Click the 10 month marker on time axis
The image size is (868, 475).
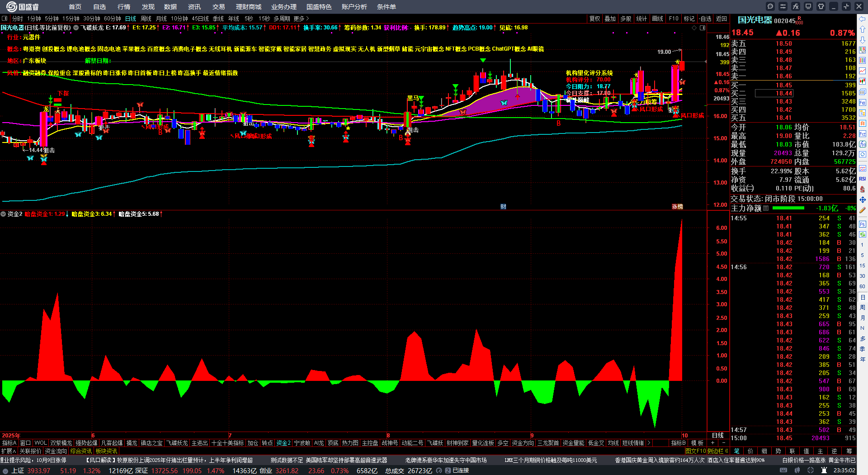(685, 435)
